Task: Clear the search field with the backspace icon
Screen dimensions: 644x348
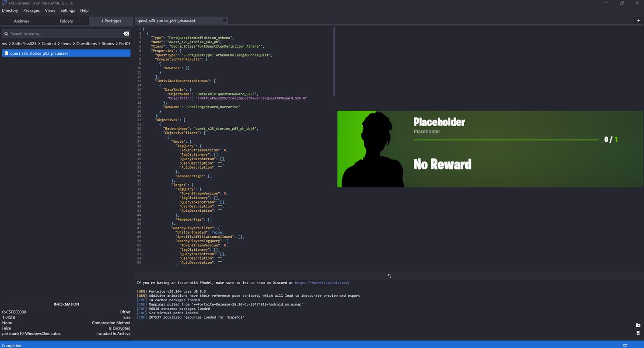Action: coord(126,34)
